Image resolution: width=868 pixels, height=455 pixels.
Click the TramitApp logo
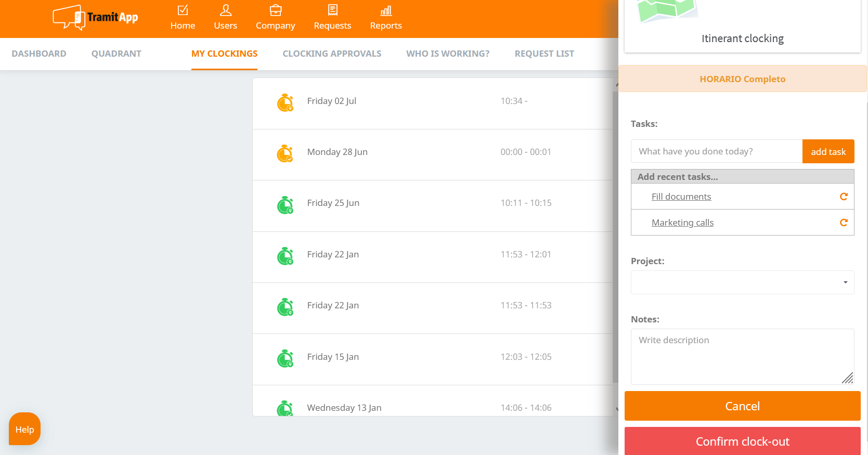[95, 18]
